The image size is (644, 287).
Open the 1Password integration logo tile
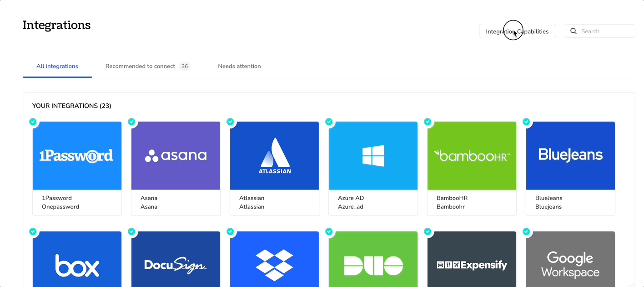click(x=77, y=156)
